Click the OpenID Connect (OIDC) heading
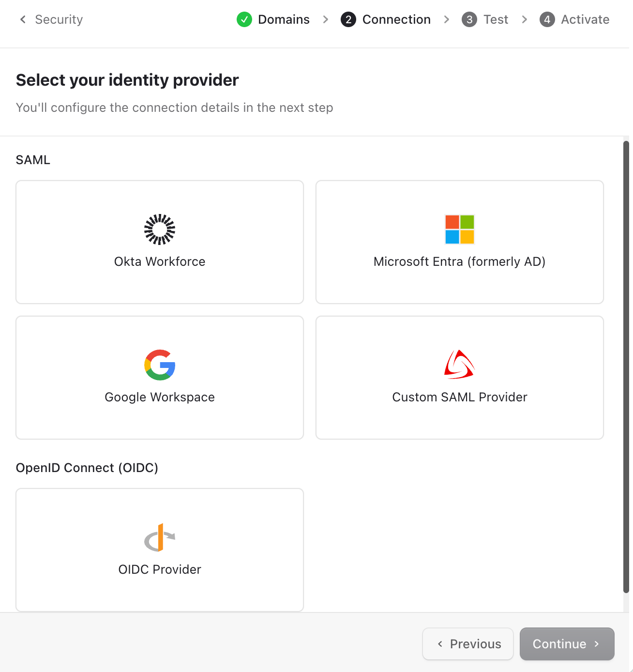Viewport: 633px width, 672px height. click(87, 468)
